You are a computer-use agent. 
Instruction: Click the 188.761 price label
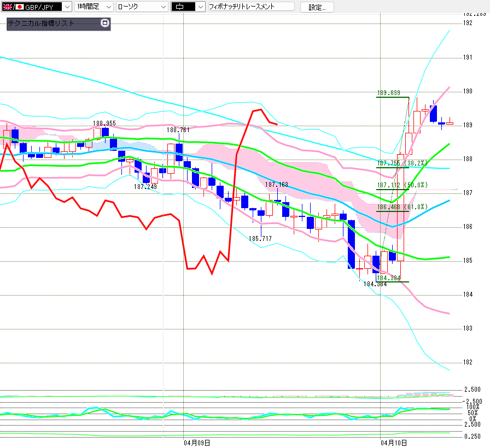(x=178, y=130)
